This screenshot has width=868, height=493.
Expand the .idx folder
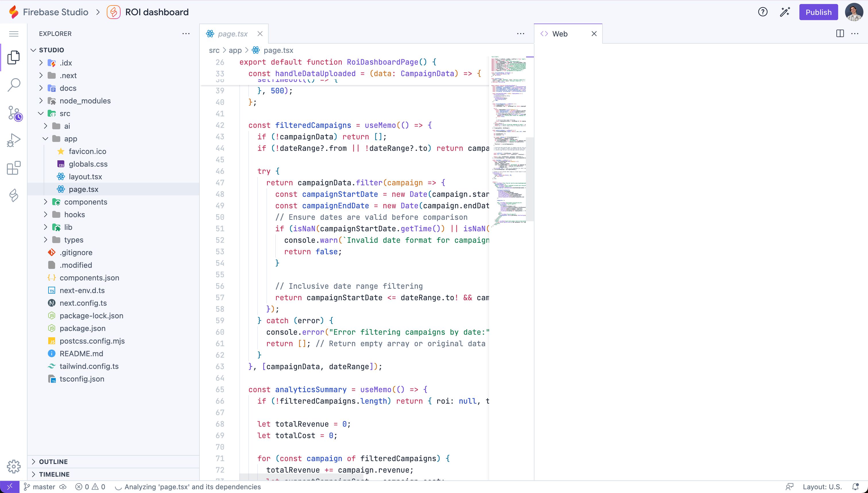point(41,63)
